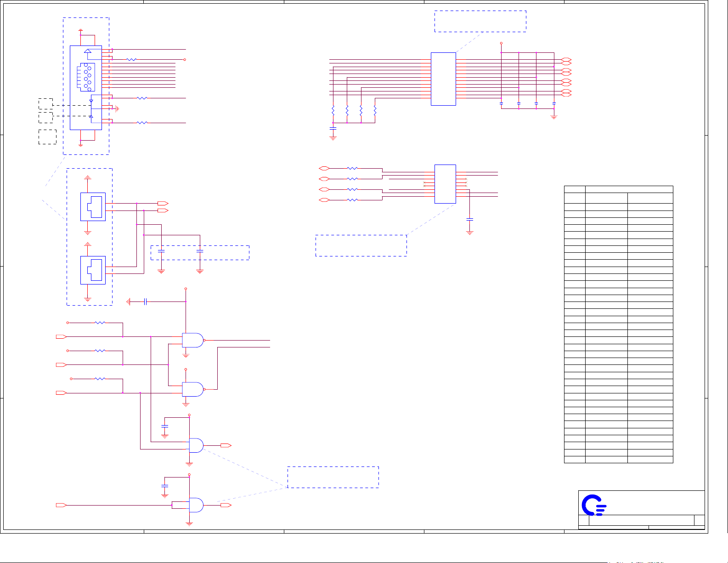Screen dimensions: 728x563
Task: Select the dashed note box at top
Action: click(x=480, y=22)
